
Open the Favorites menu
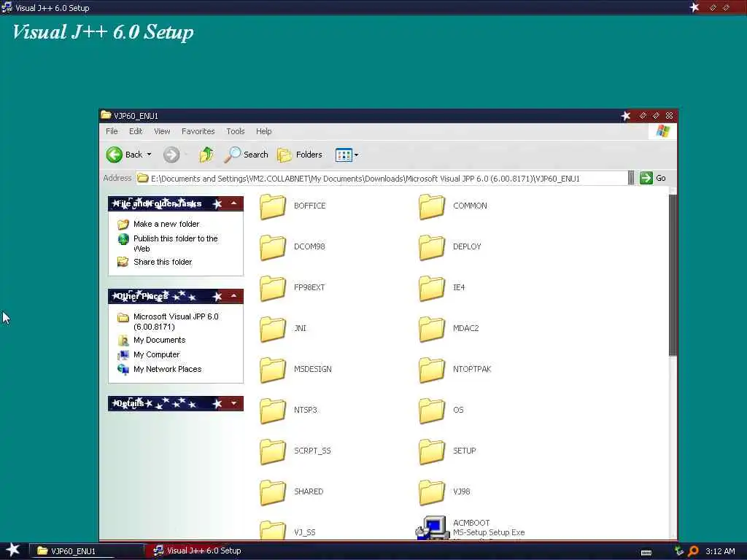[198, 131]
